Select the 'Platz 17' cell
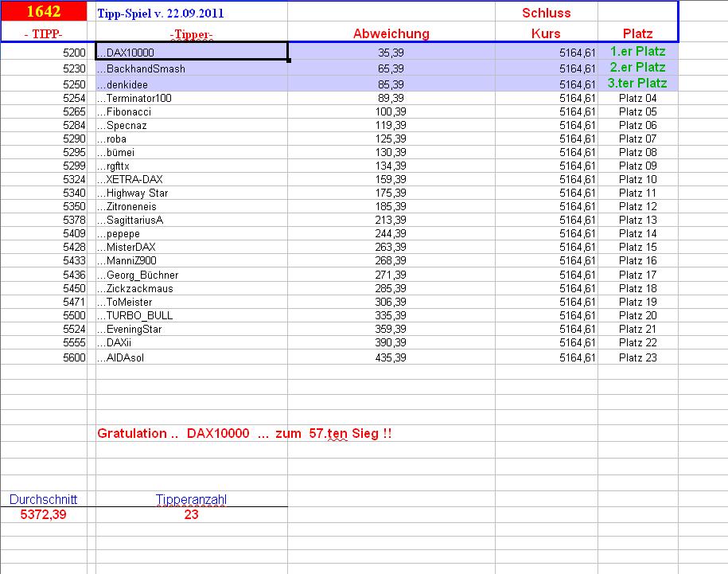 click(x=637, y=275)
